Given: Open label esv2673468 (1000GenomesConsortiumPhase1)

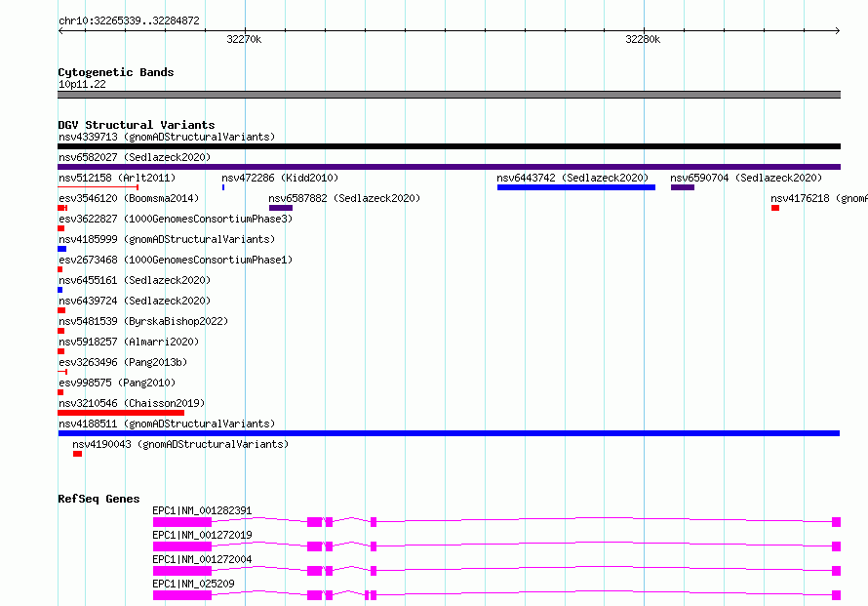Looking at the screenshot, I should tap(176, 260).
